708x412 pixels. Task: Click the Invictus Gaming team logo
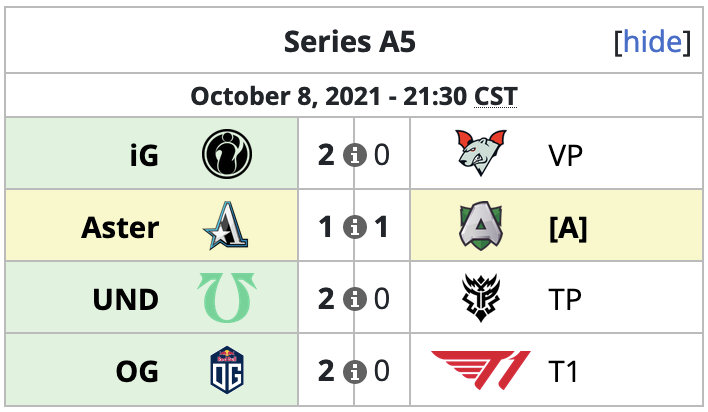pos(227,154)
